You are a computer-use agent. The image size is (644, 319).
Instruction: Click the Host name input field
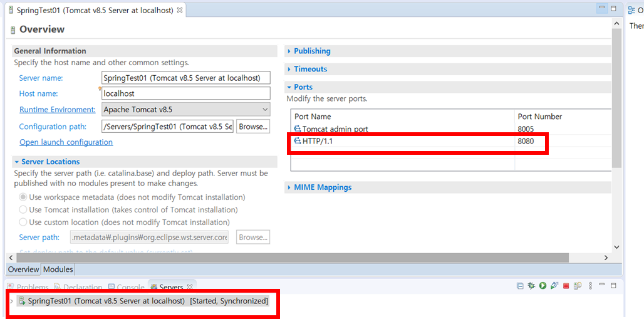click(185, 93)
